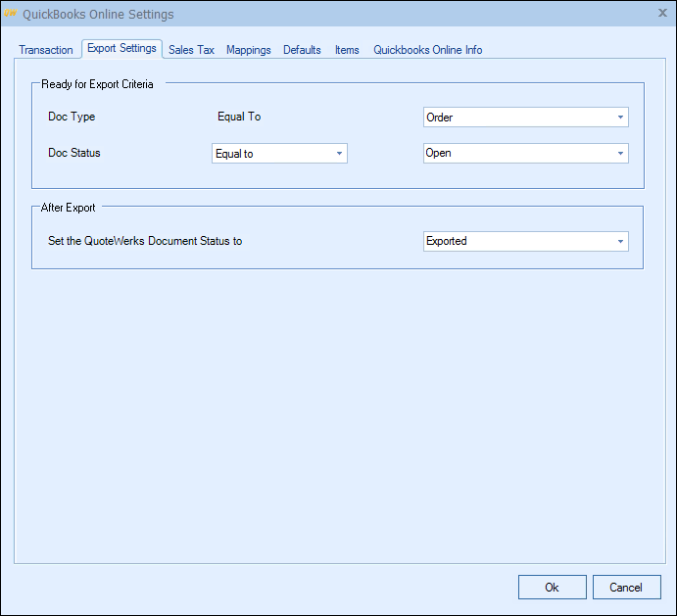Viewport: 677px width, 616px height.
Task: Open the After Export status dropdown arrow
Action: coord(620,242)
